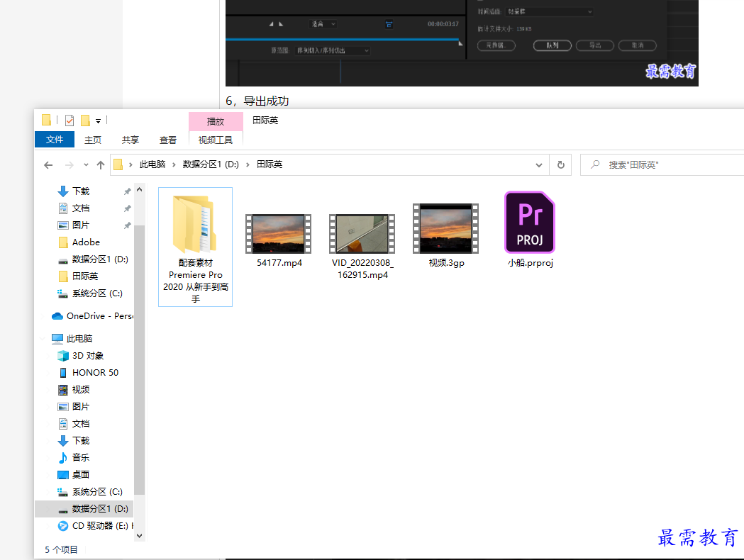Click the search magnifier icon
Viewport: 744px width, 560px height.
pos(595,164)
